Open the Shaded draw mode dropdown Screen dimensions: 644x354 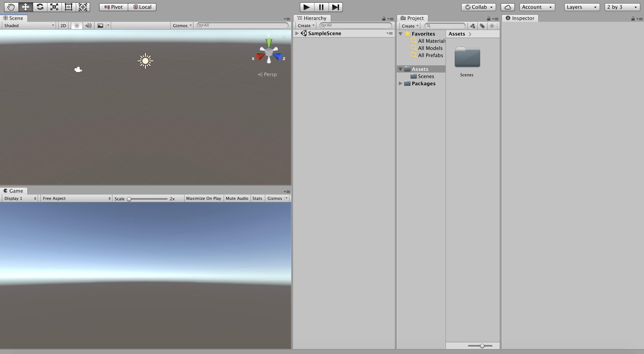click(x=29, y=26)
